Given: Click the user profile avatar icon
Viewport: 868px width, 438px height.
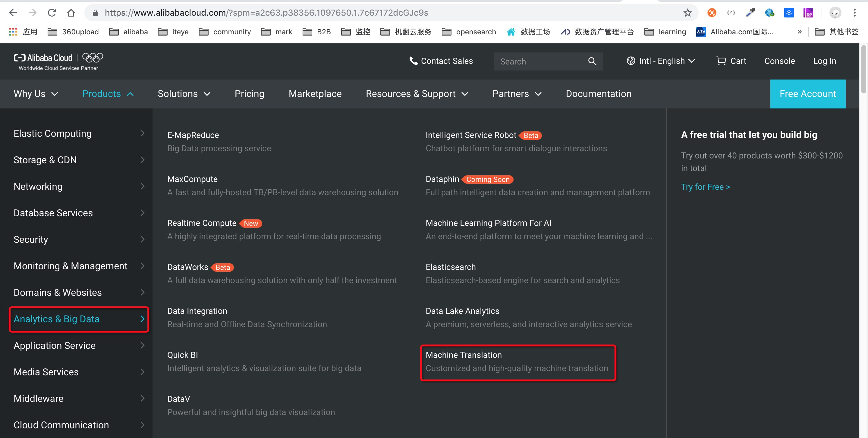Looking at the screenshot, I should 835,13.
